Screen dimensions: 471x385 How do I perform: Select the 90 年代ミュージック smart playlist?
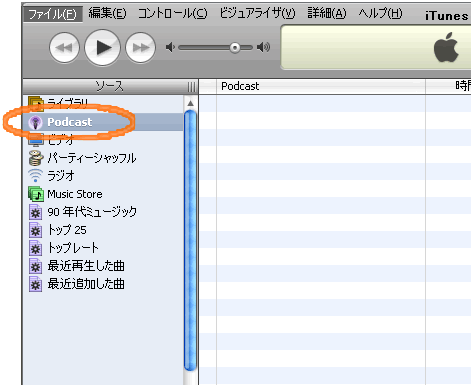[103, 212]
